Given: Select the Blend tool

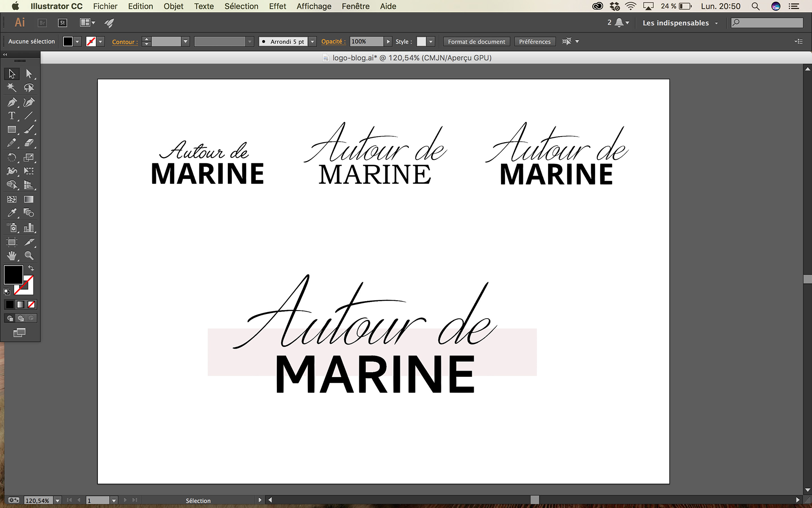Looking at the screenshot, I should [x=29, y=213].
